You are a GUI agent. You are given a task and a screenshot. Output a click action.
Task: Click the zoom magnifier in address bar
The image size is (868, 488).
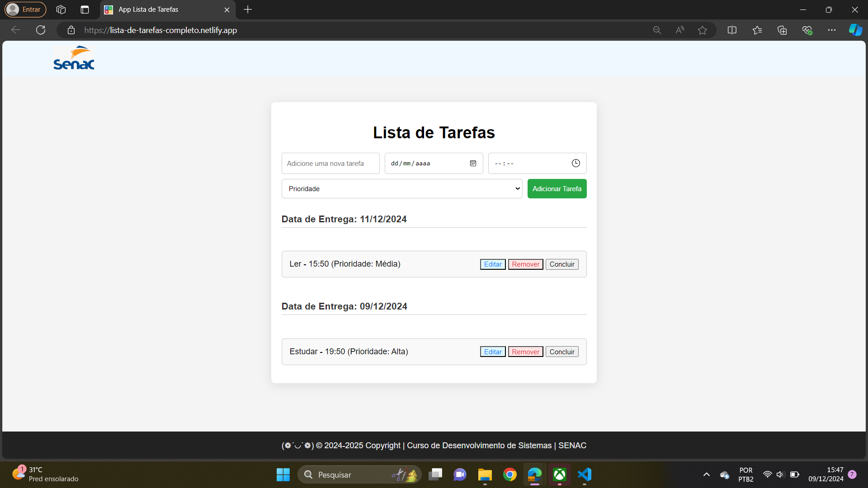click(657, 30)
